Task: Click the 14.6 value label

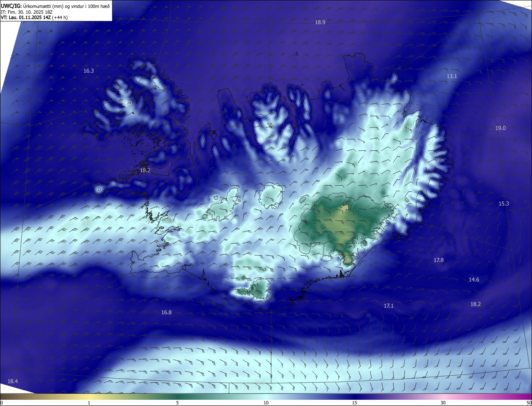Action: (474, 280)
